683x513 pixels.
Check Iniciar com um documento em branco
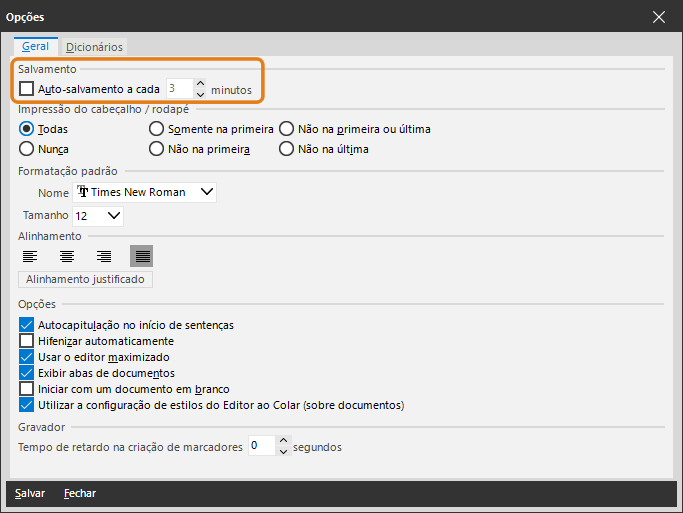(x=27, y=389)
